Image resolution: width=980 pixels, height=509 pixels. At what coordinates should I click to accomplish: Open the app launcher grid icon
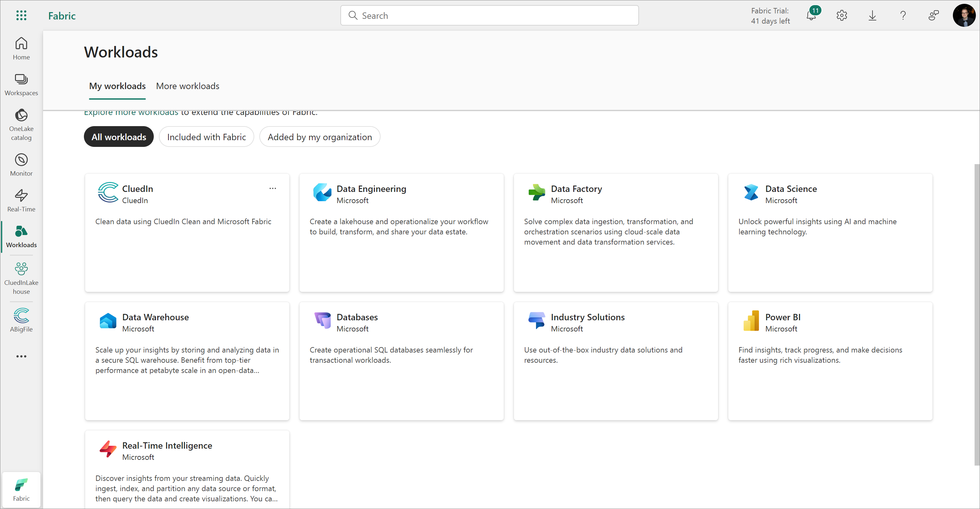pos(21,15)
